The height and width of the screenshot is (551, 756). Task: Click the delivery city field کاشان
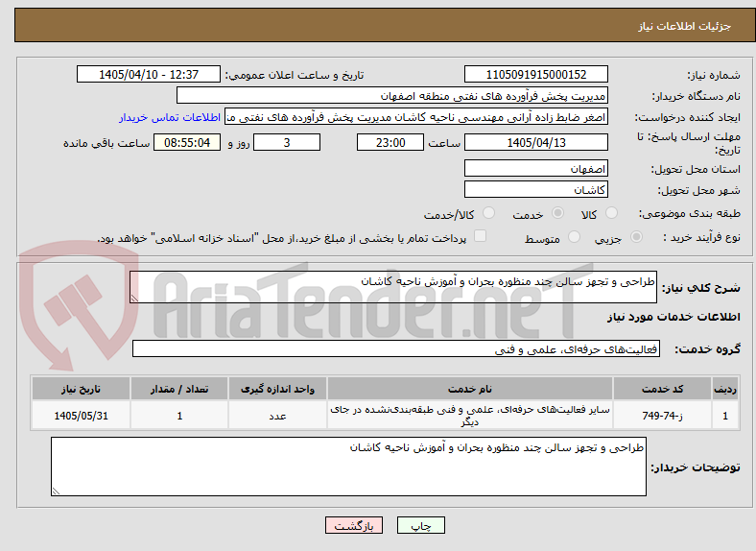point(535,190)
